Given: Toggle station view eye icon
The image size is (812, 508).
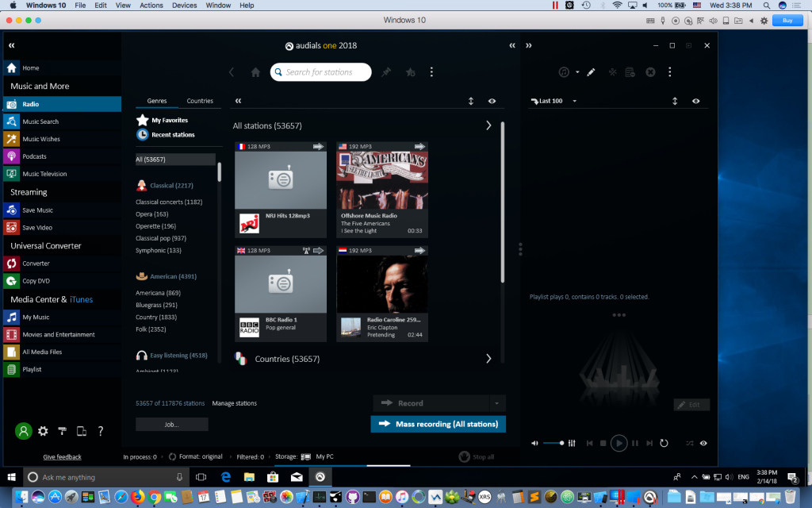Looking at the screenshot, I should coord(492,101).
